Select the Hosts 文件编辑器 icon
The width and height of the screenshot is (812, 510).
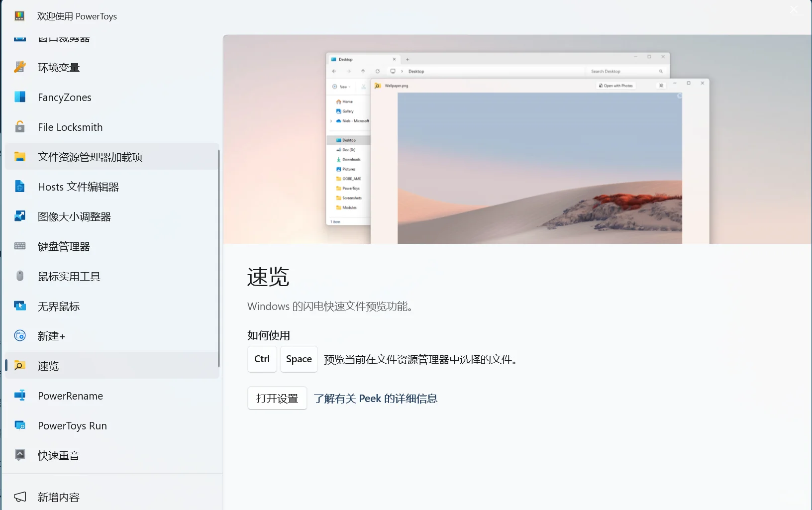pos(20,187)
